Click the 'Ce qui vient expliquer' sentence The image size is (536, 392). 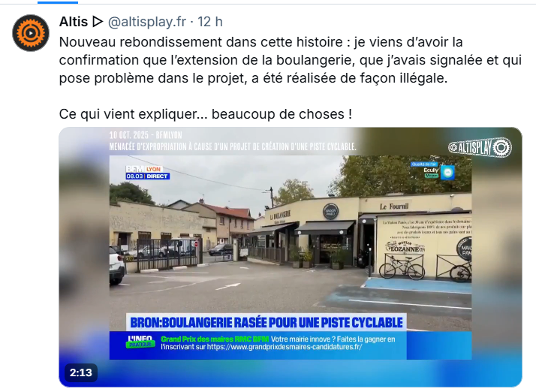(206, 114)
